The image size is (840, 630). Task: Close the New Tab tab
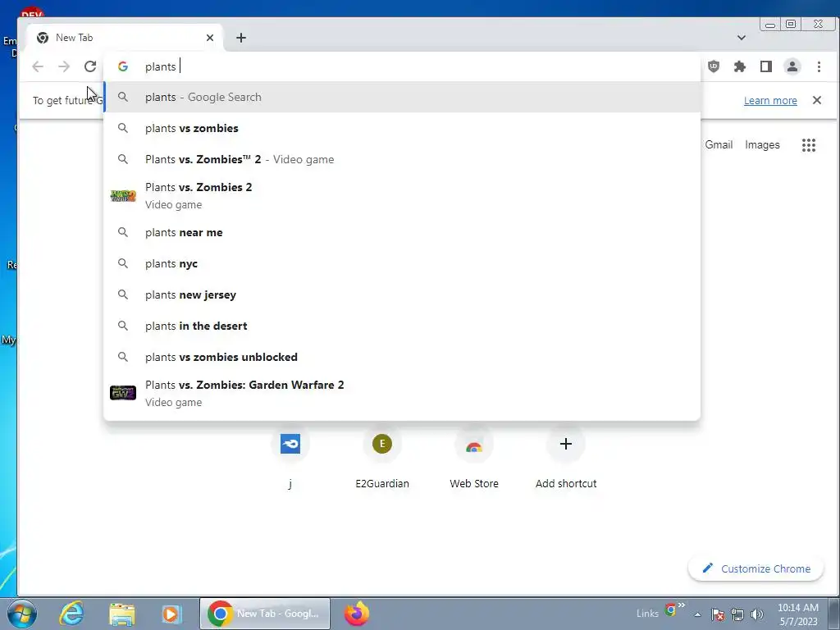pyautogui.click(x=210, y=38)
